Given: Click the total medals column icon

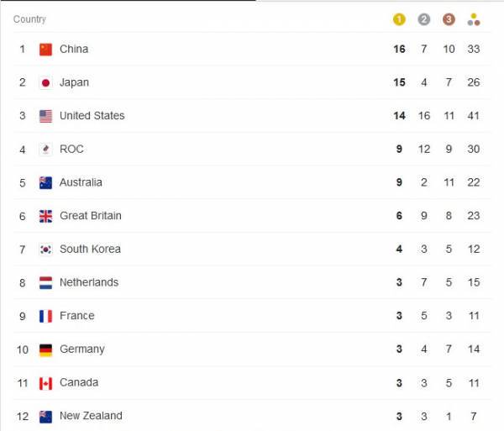Looking at the screenshot, I should [x=474, y=19].
